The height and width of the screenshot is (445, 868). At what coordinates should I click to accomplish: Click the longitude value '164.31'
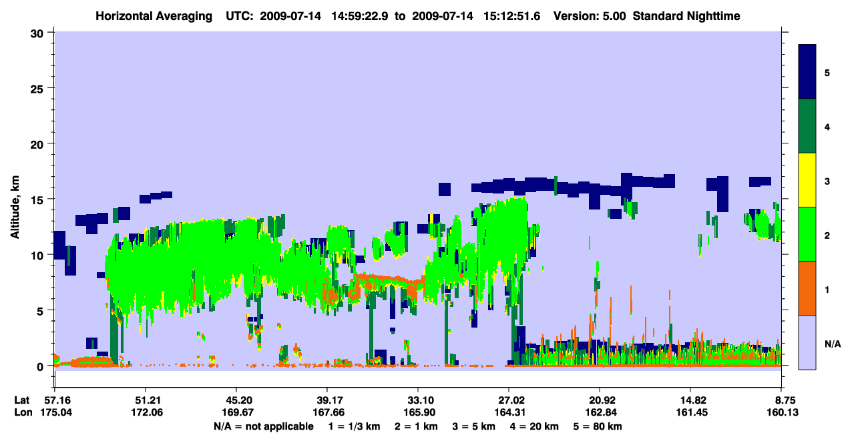coord(509,413)
